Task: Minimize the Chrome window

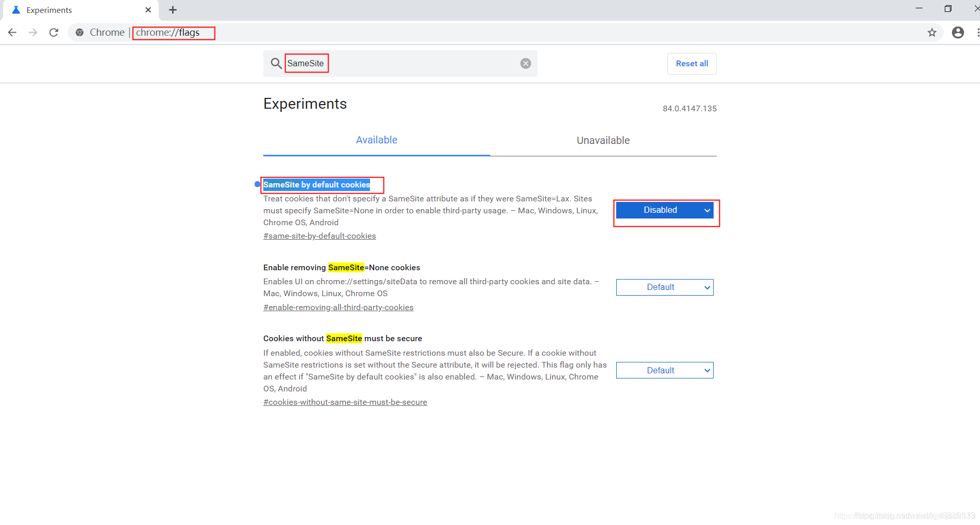Action: tap(919, 9)
